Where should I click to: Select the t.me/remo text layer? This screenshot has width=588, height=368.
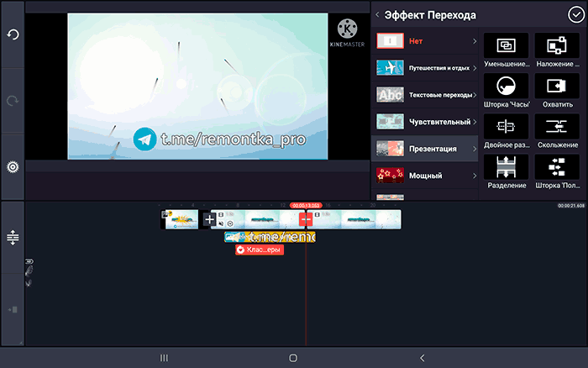pyautogui.click(x=270, y=237)
